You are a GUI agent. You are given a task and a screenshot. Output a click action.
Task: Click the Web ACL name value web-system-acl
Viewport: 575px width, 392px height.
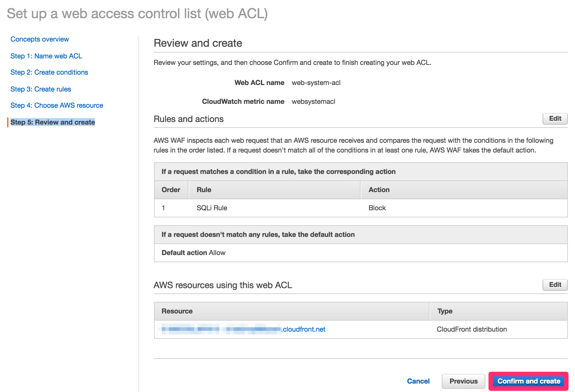[x=316, y=82]
